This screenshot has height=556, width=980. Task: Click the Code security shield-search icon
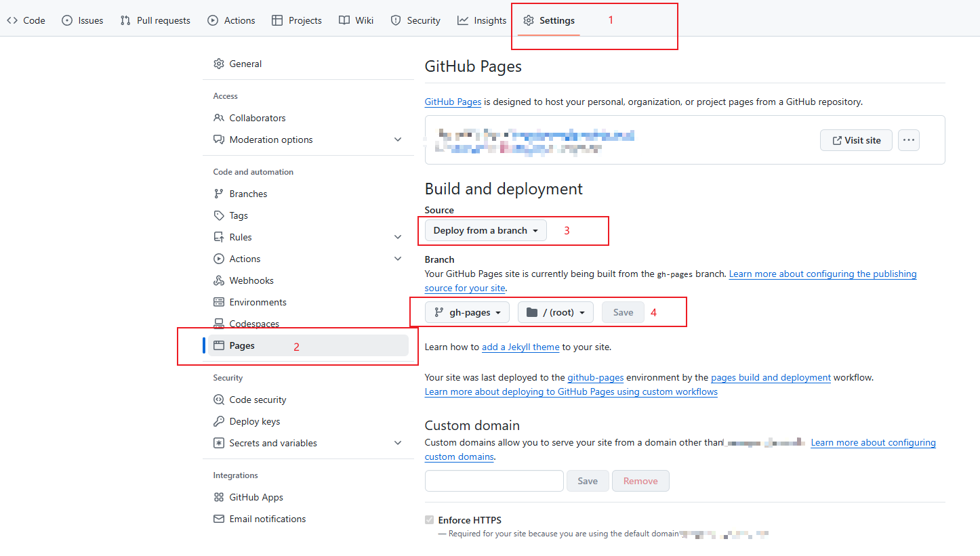219,400
